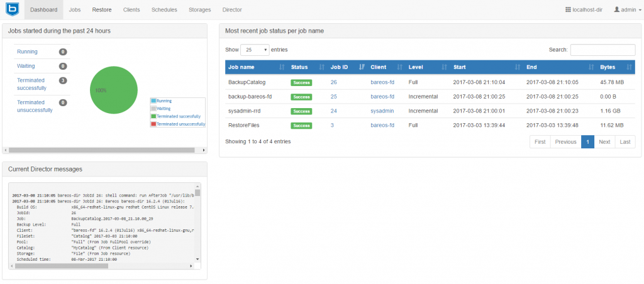Click the red Terminated unsuccessfully legend swatch
The height and width of the screenshot is (284, 644).
coord(153,124)
